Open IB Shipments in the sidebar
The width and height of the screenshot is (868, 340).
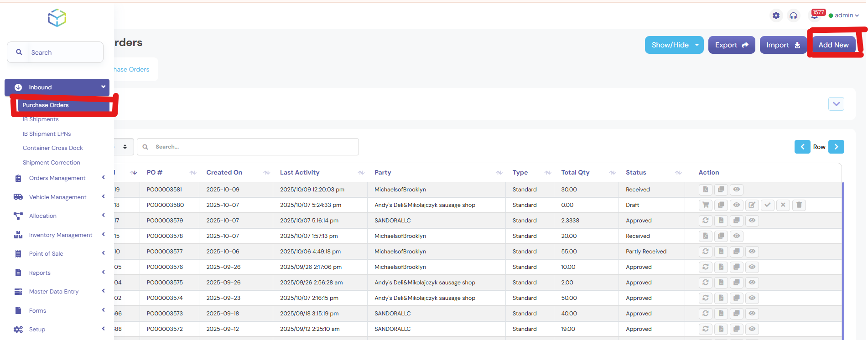click(x=41, y=119)
